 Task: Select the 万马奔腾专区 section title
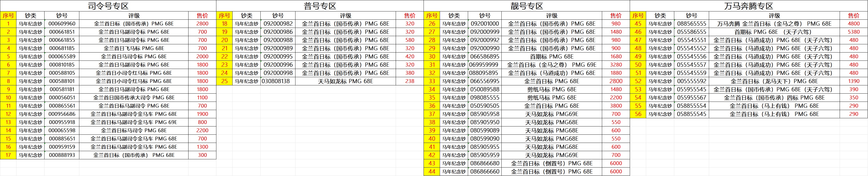pos(748,6)
